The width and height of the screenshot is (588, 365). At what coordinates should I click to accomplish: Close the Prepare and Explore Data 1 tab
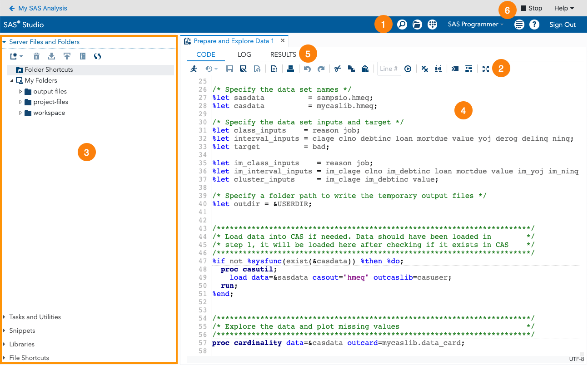[x=283, y=41]
